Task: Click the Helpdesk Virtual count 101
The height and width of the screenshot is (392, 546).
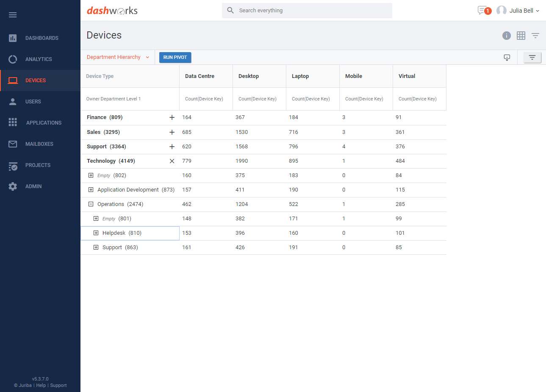Action: [x=400, y=233]
